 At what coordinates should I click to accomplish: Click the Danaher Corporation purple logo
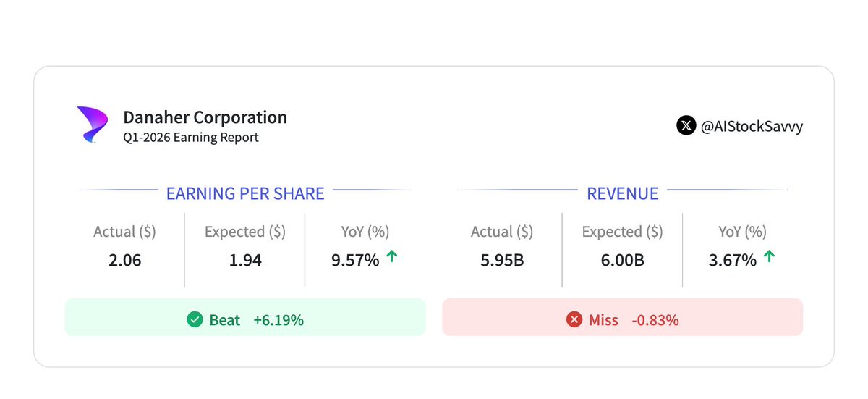point(93,125)
